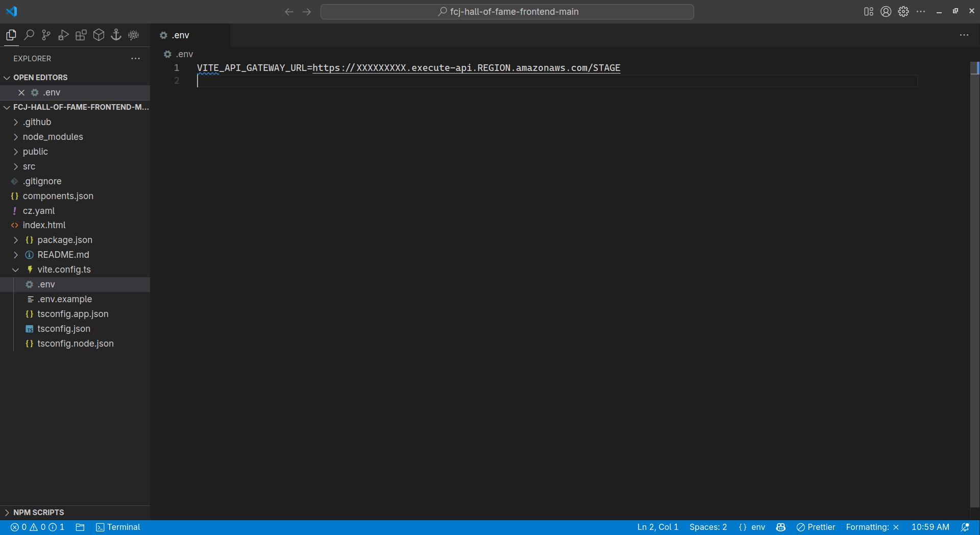Screen dimensions: 980x535
Task: Click the 10:59 AM clock in status bar
Action: [930, 527]
